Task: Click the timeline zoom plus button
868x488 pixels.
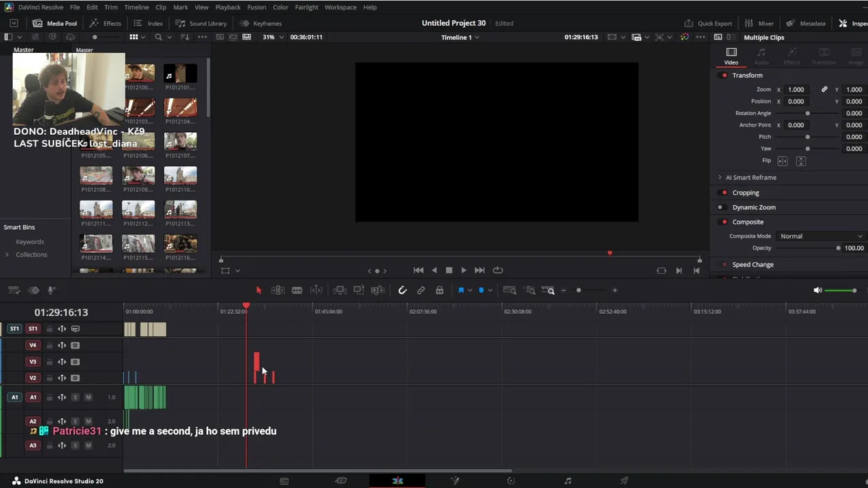Action: click(x=615, y=290)
